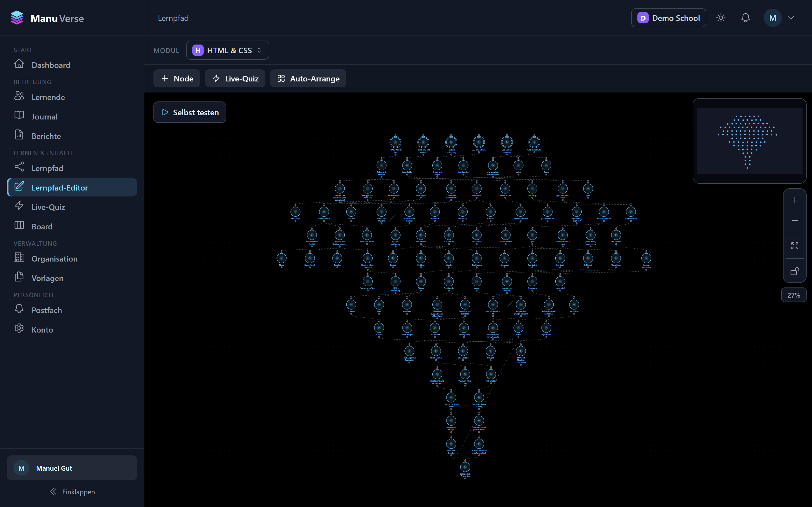Click the Live-Quiz lightning icon in sidebar
This screenshot has width=812, height=507.
(19, 205)
